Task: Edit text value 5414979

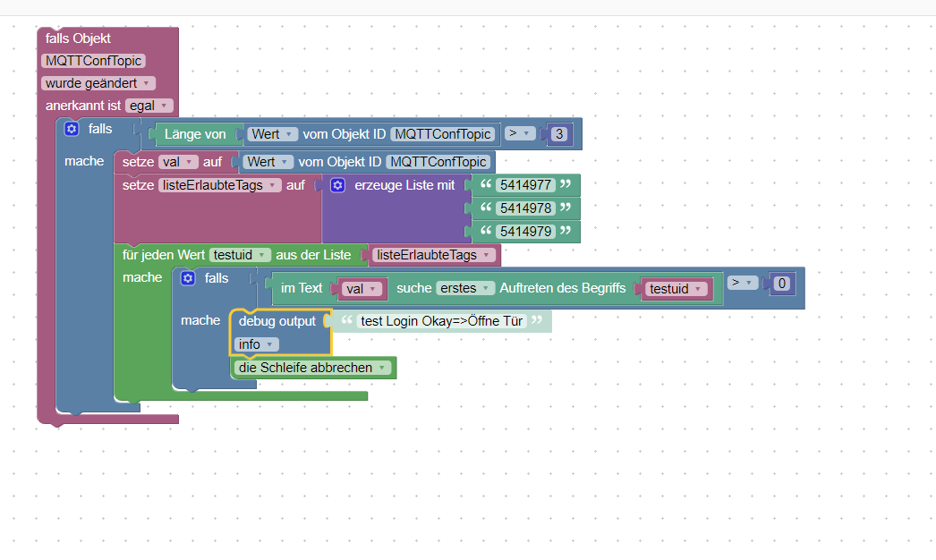Action: pos(525,232)
